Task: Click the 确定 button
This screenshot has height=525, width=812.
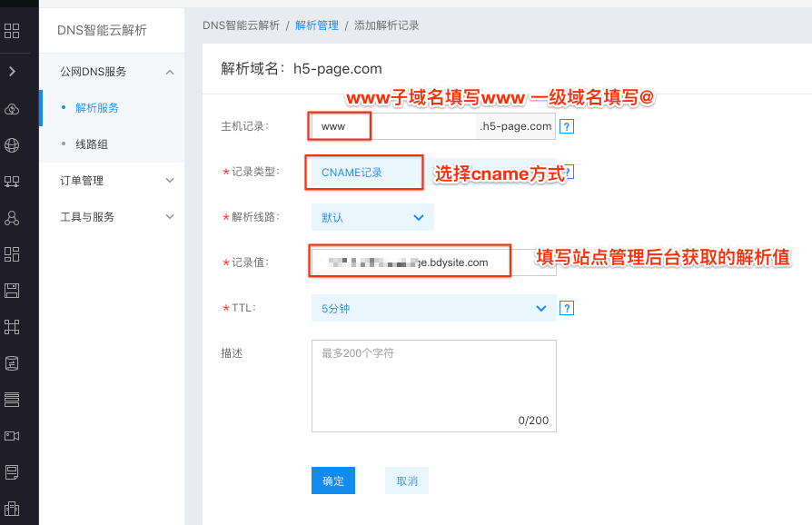Action: click(x=332, y=480)
